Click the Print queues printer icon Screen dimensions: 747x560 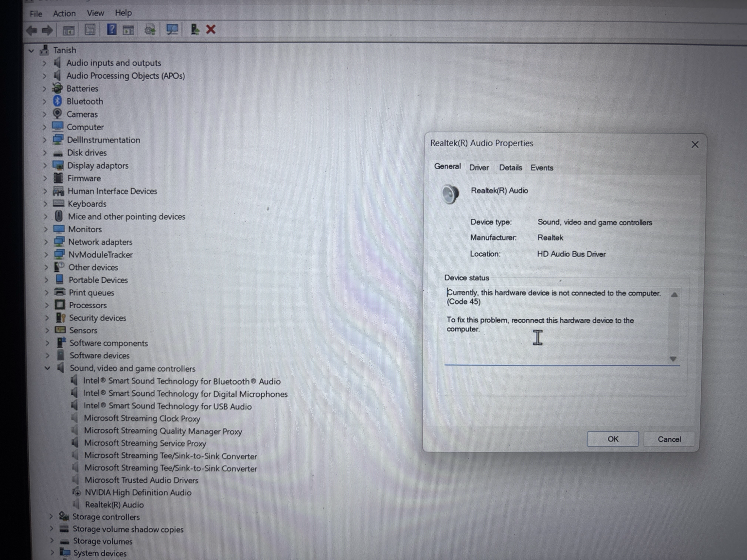(x=60, y=292)
